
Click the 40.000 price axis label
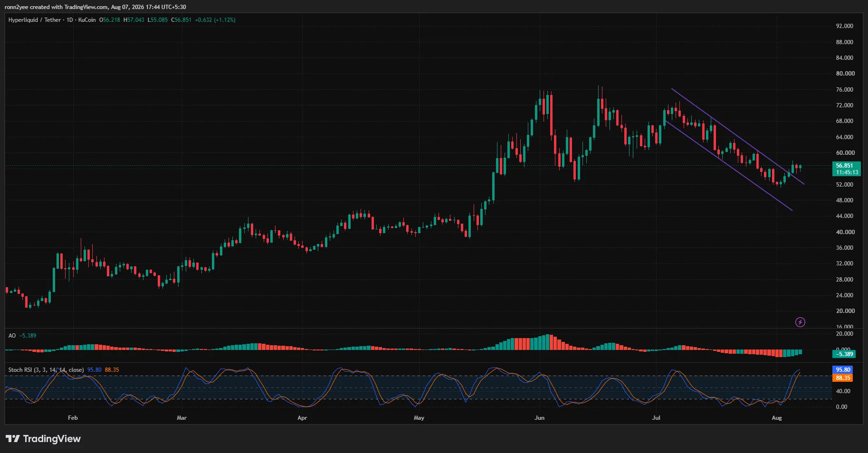[x=845, y=232]
